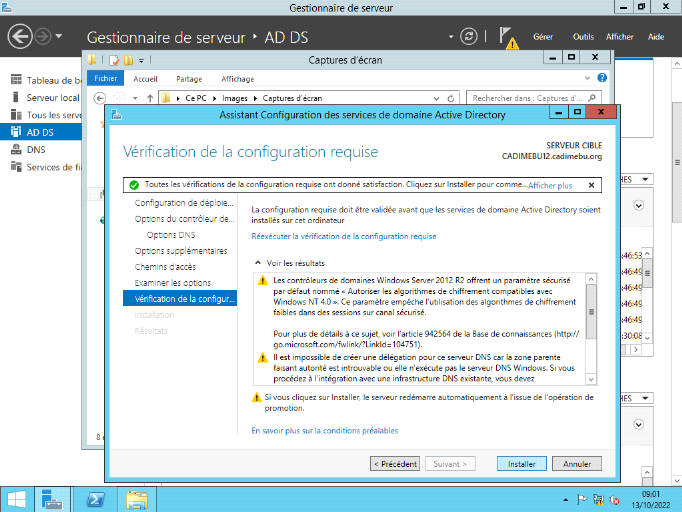This screenshot has height=512, width=682.
Task: Open the notifications flag with warning
Action: coord(508,37)
